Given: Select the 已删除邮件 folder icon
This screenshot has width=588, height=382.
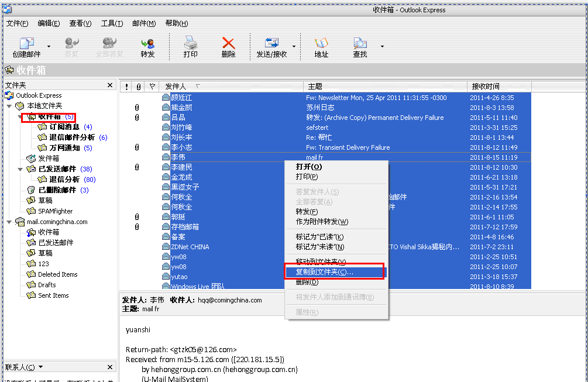Looking at the screenshot, I should [32, 190].
